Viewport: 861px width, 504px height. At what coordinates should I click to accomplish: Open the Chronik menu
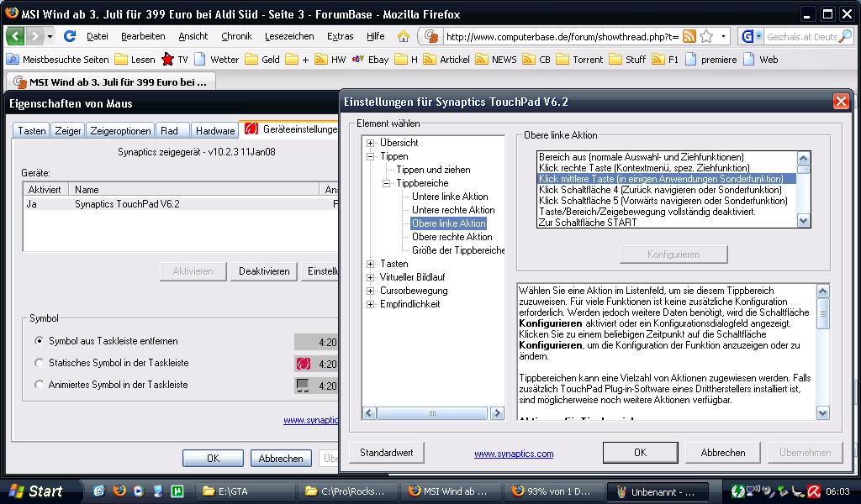[x=236, y=36]
